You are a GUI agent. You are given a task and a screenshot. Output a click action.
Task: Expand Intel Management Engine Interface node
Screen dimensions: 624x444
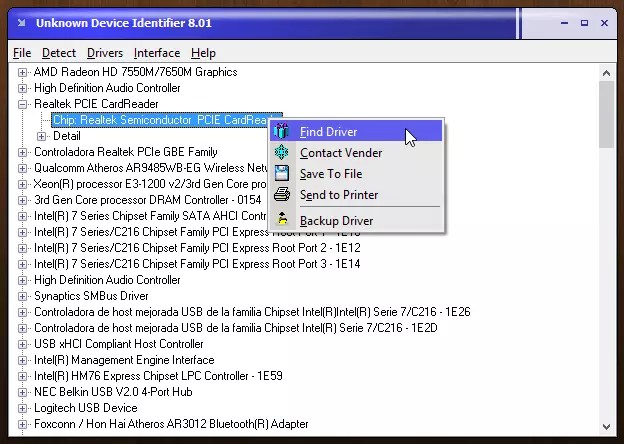point(22,360)
